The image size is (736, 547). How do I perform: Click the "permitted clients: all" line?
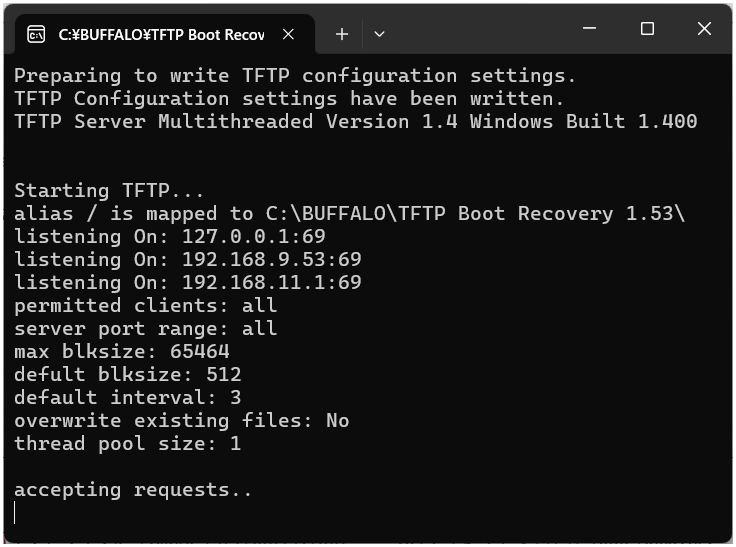click(x=146, y=306)
